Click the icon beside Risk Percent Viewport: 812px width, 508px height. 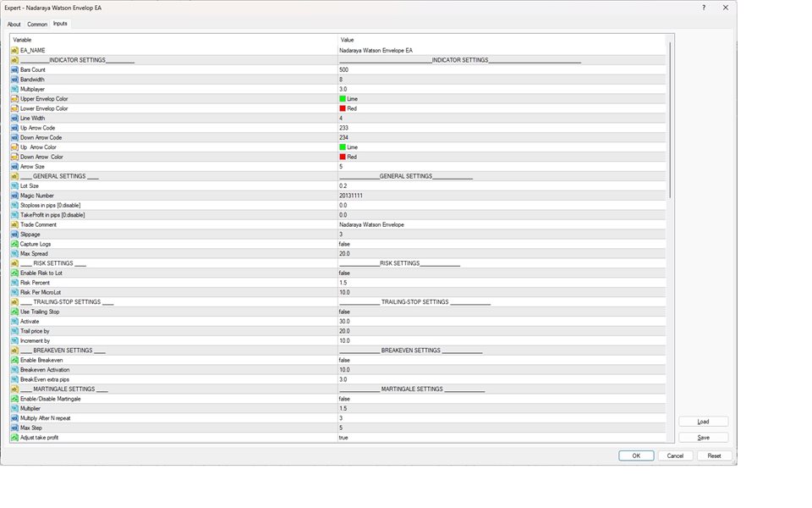14,283
